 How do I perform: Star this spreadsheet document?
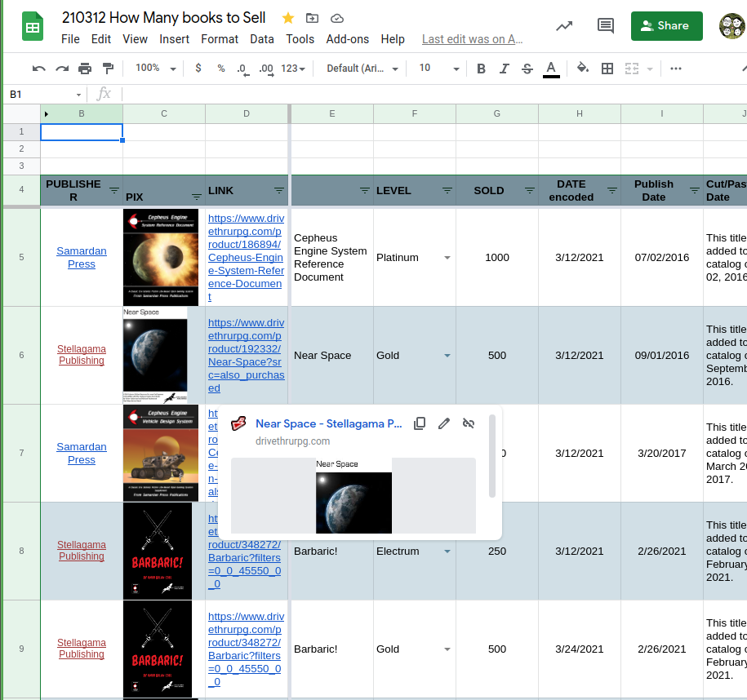287,18
